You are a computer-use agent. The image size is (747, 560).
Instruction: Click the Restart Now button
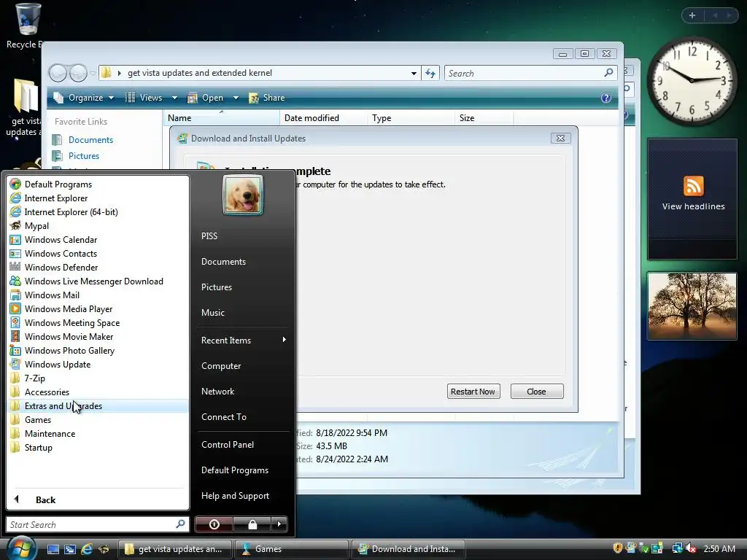click(x=473, y=392)
